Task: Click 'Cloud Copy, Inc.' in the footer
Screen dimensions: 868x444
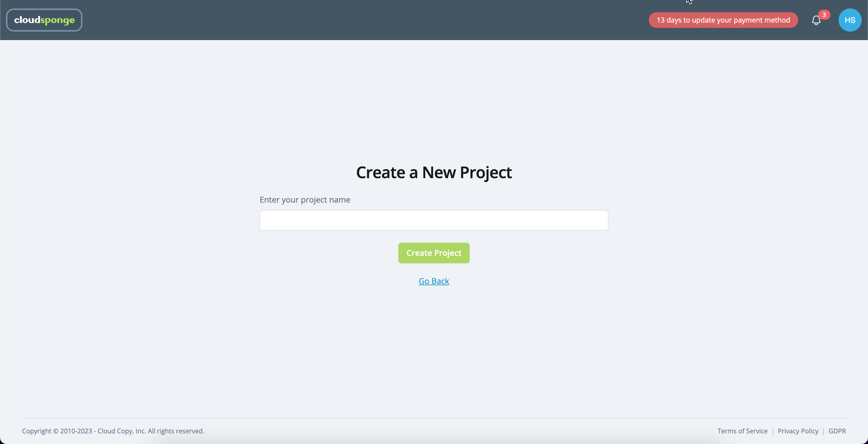Action: (121, 431)
